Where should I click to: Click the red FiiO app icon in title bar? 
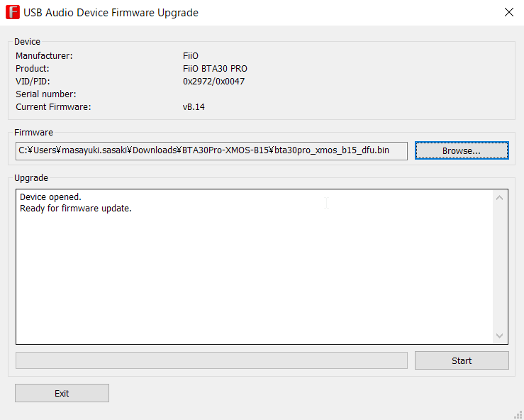coord(13,12)
